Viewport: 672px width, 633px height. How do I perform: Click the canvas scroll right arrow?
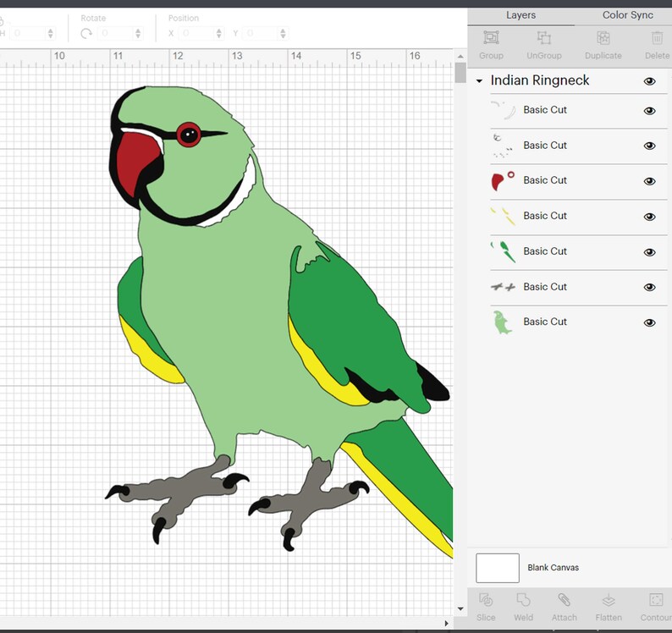(x=447, y=623)
